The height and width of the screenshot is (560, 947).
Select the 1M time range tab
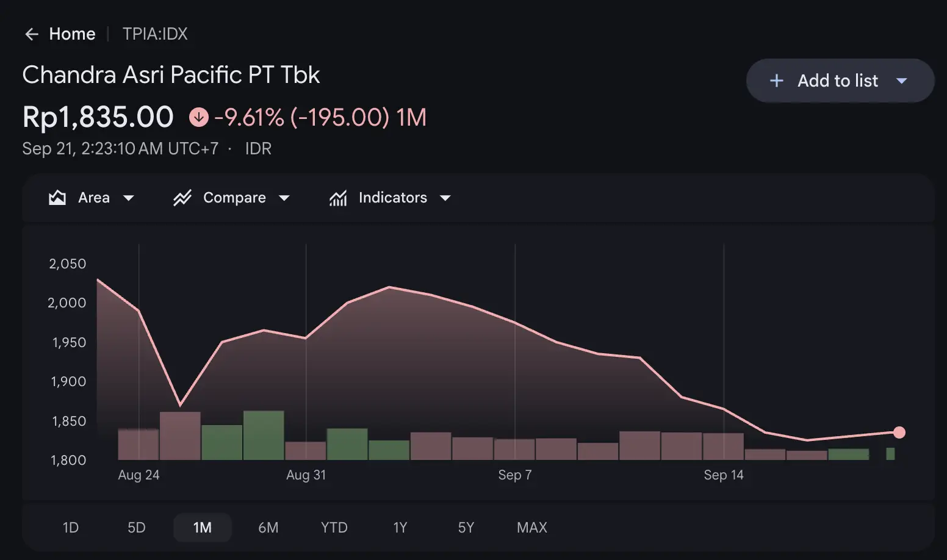pos(203,528)
